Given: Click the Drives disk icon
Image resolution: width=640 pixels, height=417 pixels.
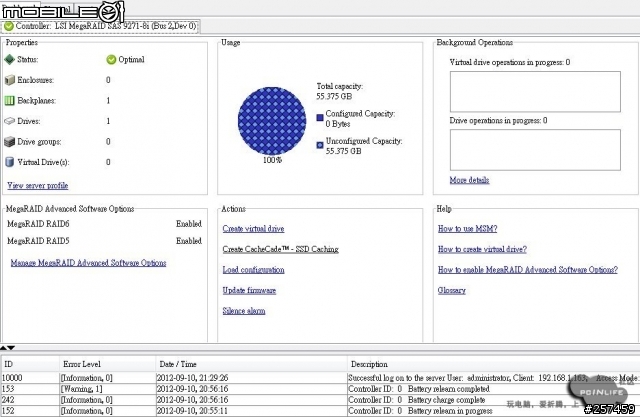Looking at the screenshot, I should click(x=10, y=121).
